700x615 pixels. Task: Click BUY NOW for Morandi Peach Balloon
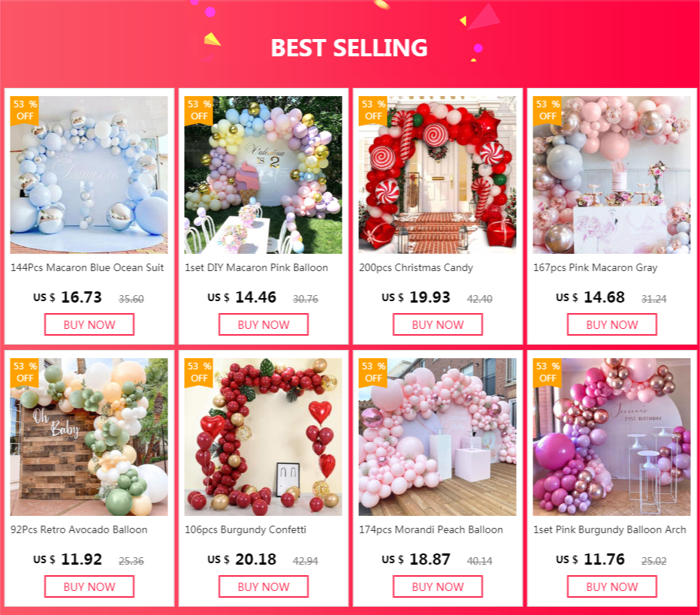pos(437,586)
